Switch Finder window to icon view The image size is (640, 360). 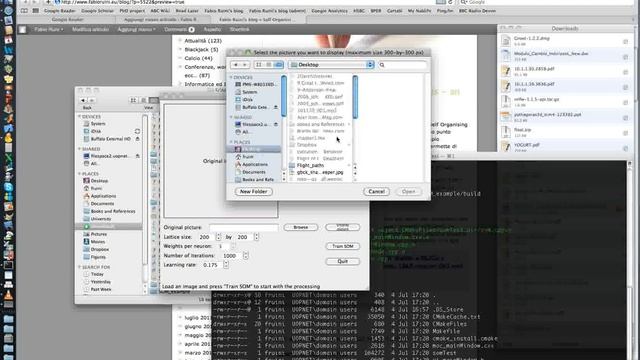point(133,100)
